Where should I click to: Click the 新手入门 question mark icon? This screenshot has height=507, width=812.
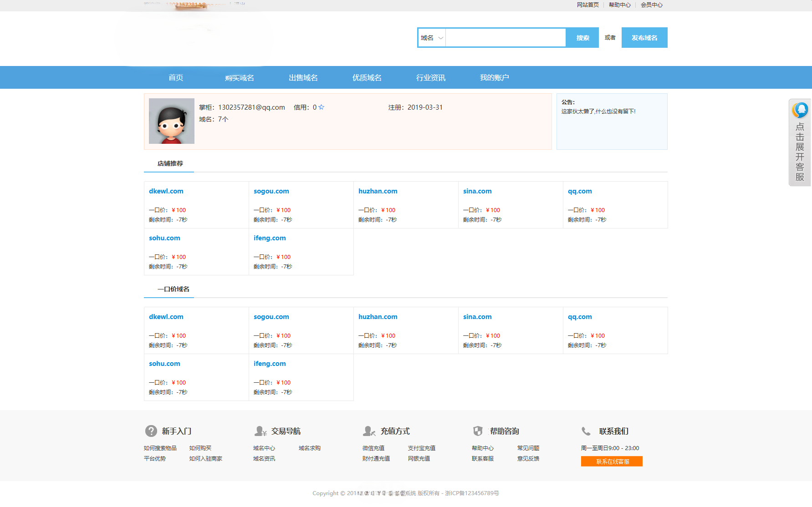(x=151, y=431)
